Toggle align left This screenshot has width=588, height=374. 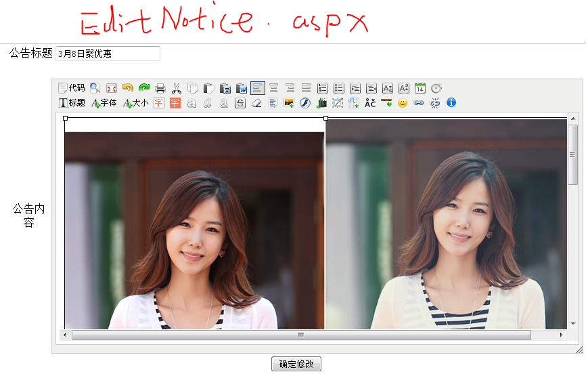point(258,88)
